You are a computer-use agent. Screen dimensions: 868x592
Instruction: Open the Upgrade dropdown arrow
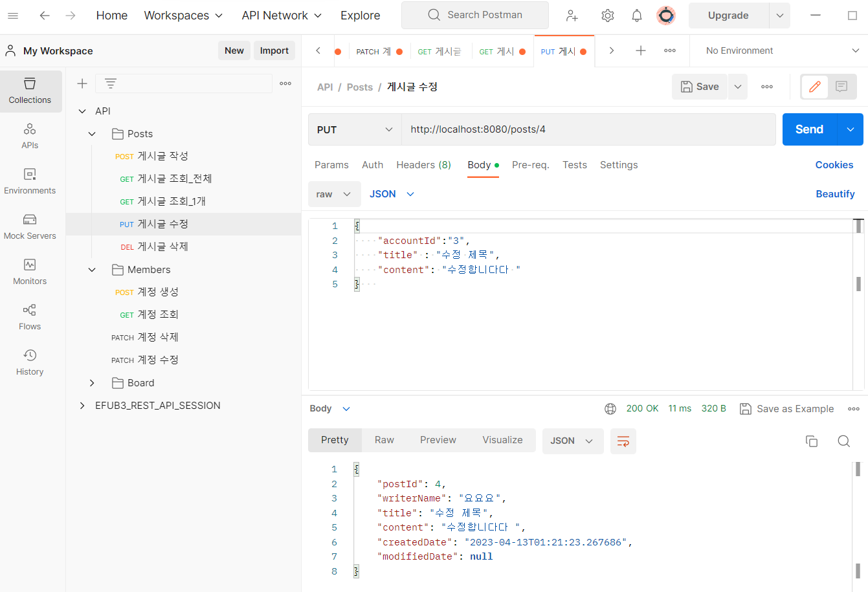780,16
